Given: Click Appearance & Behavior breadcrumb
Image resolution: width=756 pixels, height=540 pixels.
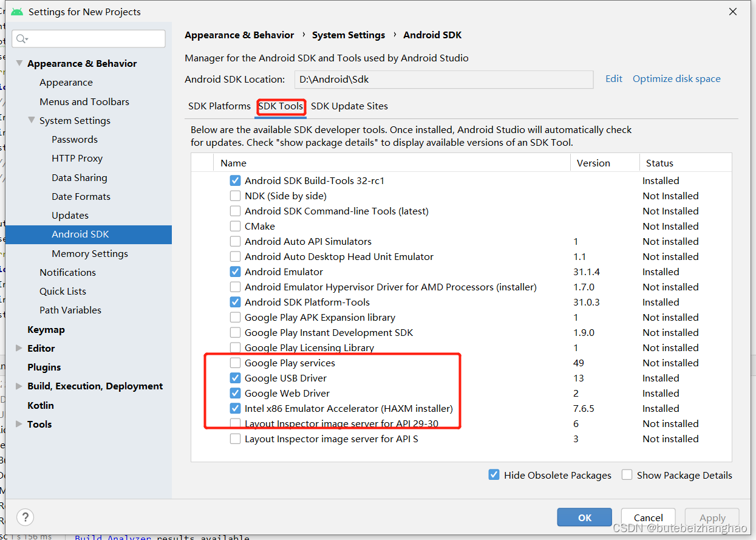Looking at the screenshot, I should point(239,35).
